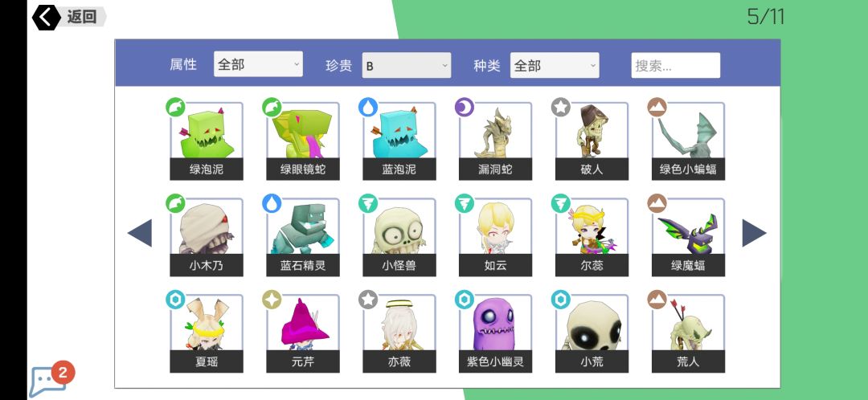
Task: Click the four-point star badge on 元芹
Action: (272, 300)
